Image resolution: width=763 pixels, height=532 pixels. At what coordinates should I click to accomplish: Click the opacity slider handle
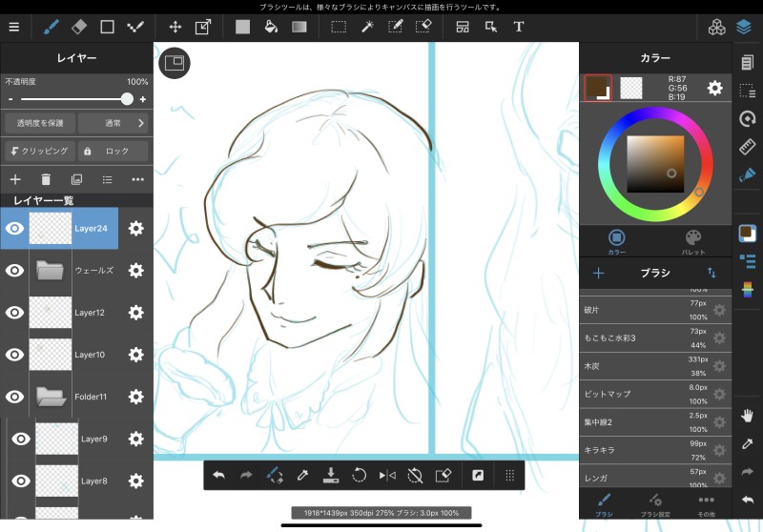click(127, 99)
